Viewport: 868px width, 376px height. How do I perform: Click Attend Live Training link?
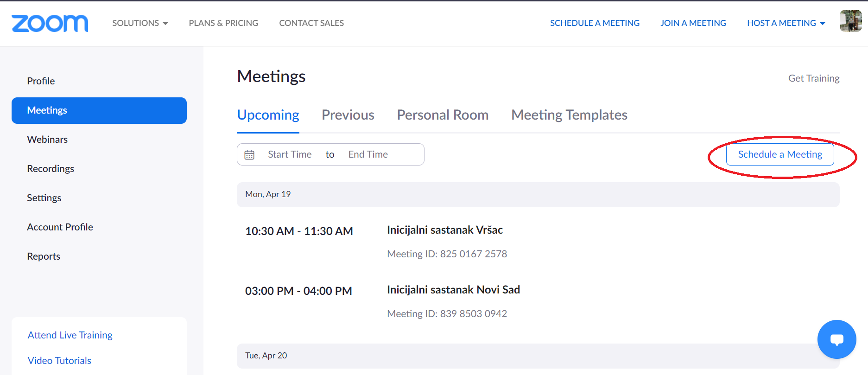70,335
